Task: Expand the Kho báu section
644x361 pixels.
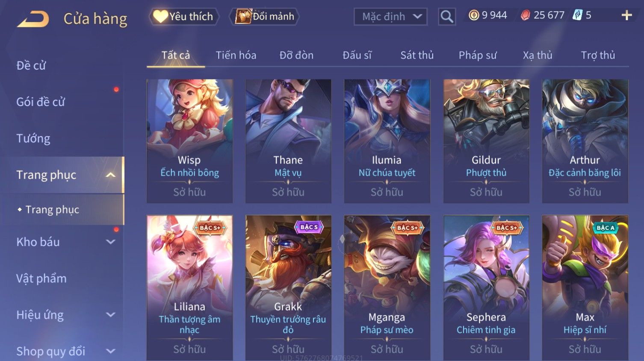Action: click(111, 242)
